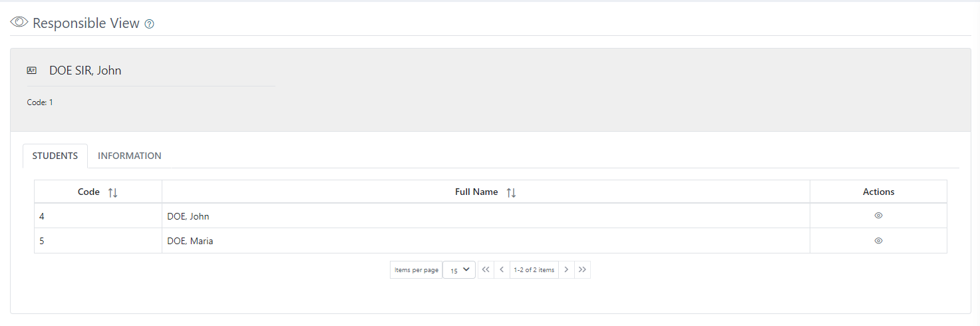Go to first page of results
The width and height of the screenshot is (980, 326).
tap(486, 269)
